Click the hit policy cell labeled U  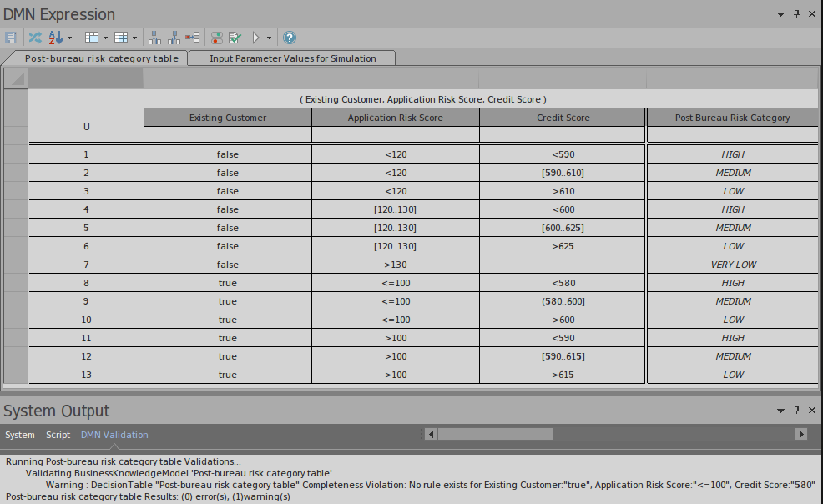[86, 126]
